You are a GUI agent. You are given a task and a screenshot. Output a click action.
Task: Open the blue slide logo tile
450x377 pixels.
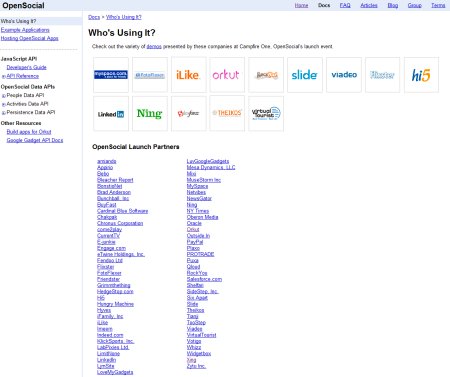305,75
